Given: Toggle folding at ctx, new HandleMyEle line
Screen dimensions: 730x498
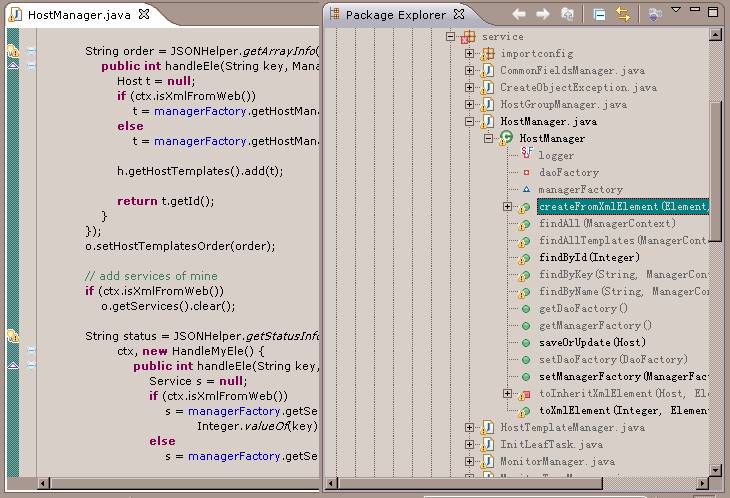Looking at the screenshot, I should tap(31, 350).
